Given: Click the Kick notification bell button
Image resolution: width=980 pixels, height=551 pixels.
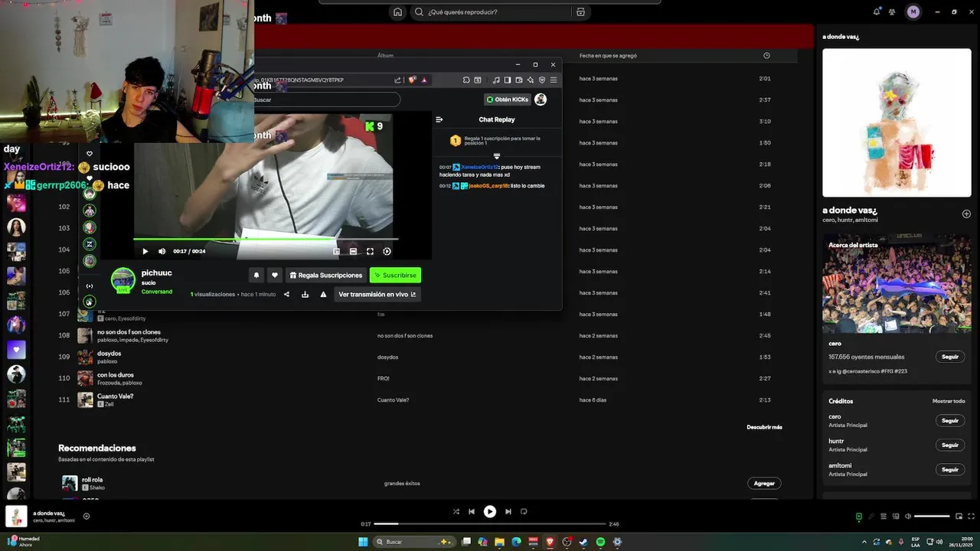Looking at the screenshot, I should tap(256, 275).
